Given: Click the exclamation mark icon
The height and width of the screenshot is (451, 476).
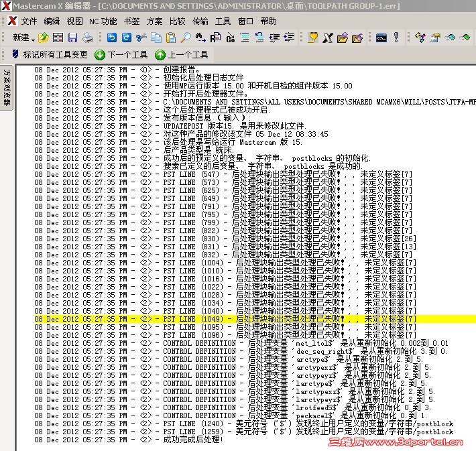Looking at the screenshot, I should click(396, 38).
